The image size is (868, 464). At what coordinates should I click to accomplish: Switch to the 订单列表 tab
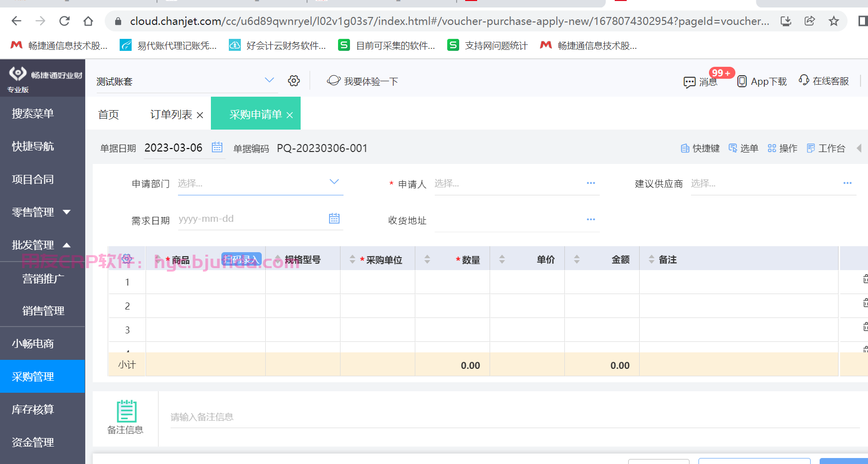(171, 115)
